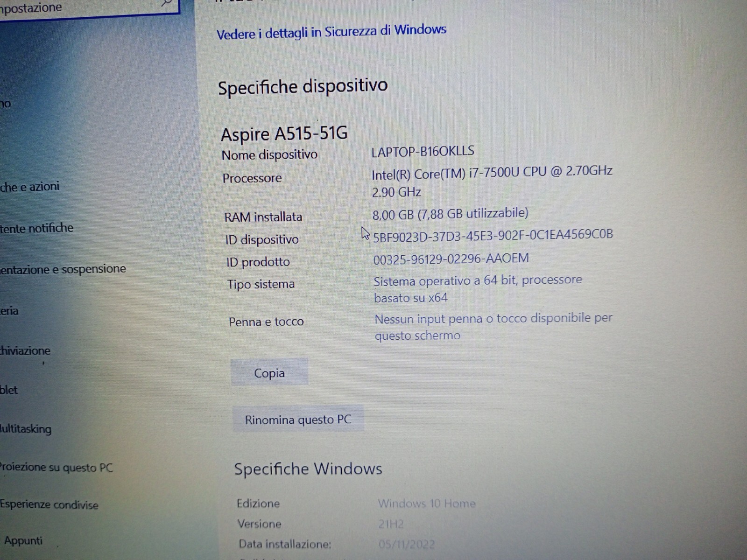
Task: Select the version value 21H2
Action: click(391, 524)
